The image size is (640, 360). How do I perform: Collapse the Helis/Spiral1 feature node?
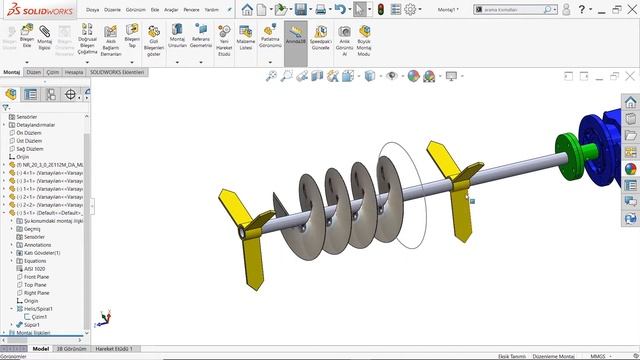12,309
